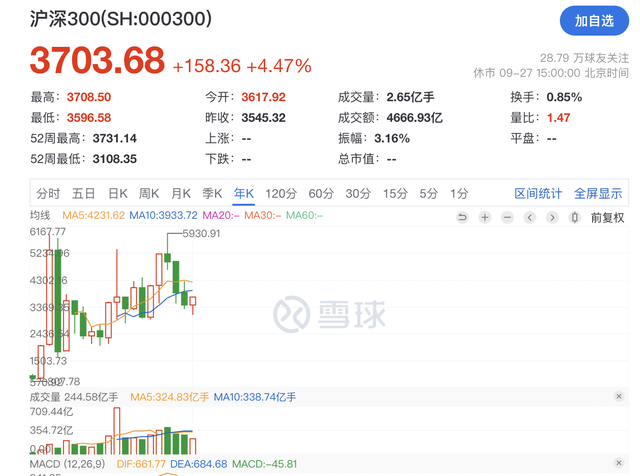640x476 pixels.
Task: Click the 52周最高 value 3731.14
Action: pos(114,138)
